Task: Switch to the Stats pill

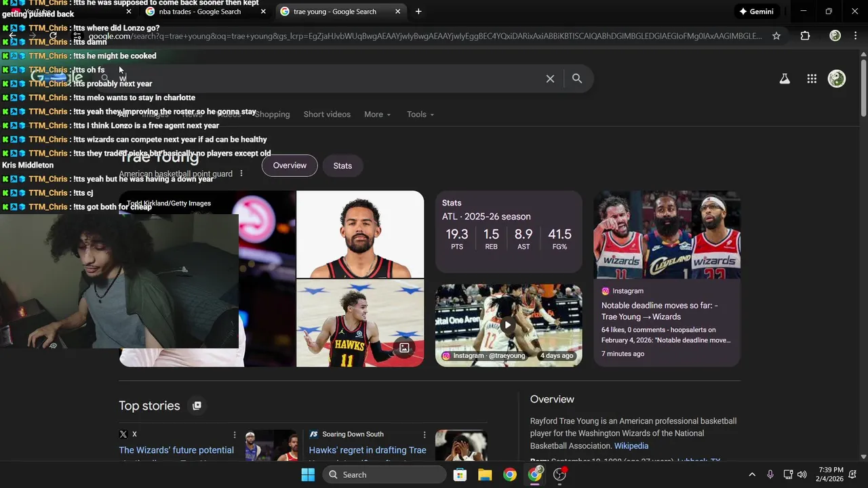Action: point(342,165)
